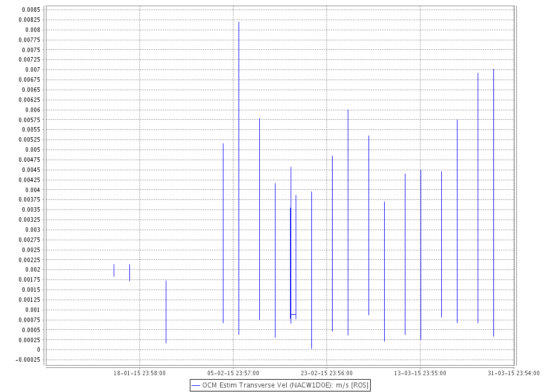Click y-axis label 0.00625
Image resolution: width=560 pixels, height=392 pixels.
pyautogui.click(x=30, y=100)
